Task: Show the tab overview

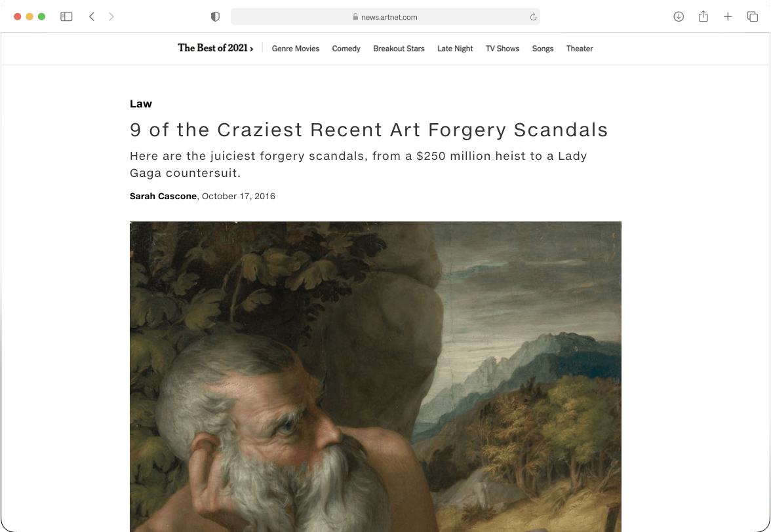Action: pyautogui.click(x=753, y=16)
